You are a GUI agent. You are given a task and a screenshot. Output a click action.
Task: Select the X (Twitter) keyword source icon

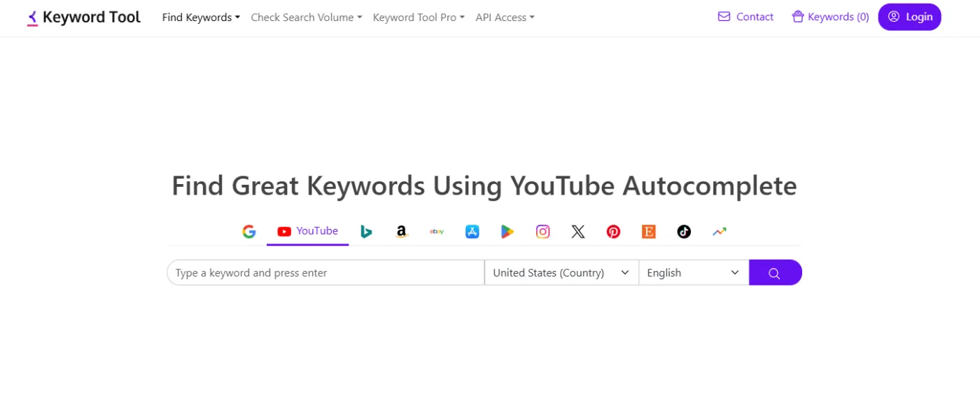578,232
